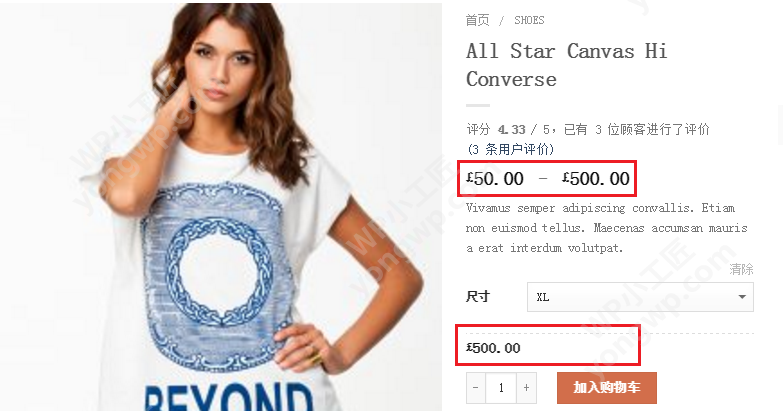Click the size dropdown arrow

[x=742, y=297]
